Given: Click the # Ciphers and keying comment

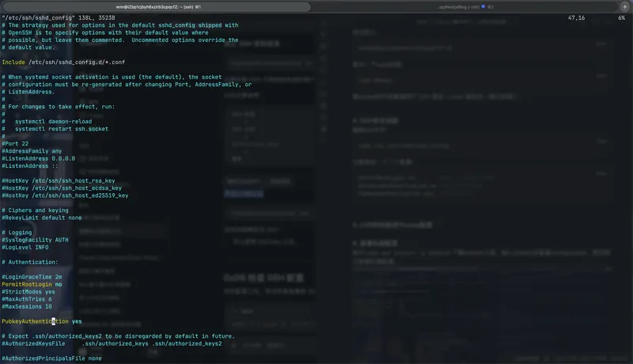Looking at the screenshot, I should (x=35, y=210).
